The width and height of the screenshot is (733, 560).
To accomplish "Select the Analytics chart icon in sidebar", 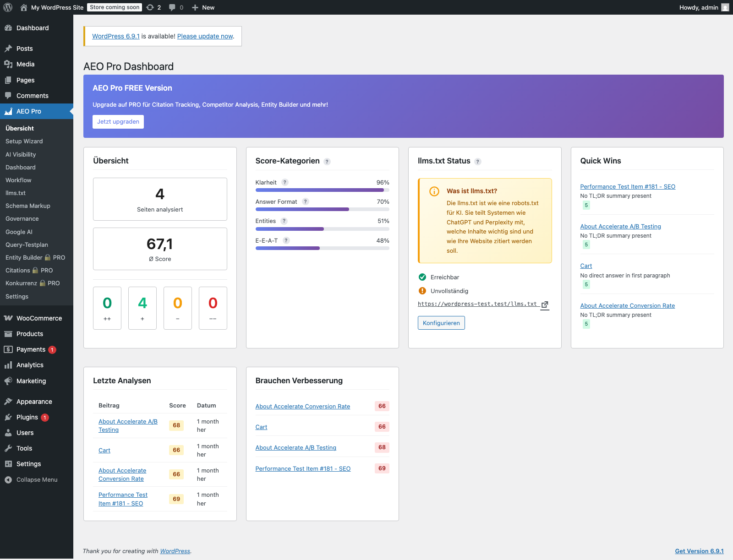I will pos(8,365).
